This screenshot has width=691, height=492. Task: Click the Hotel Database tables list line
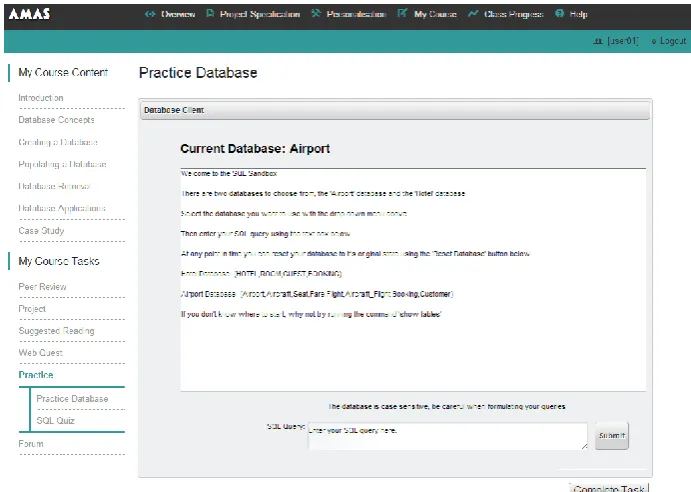click(261, 274)
